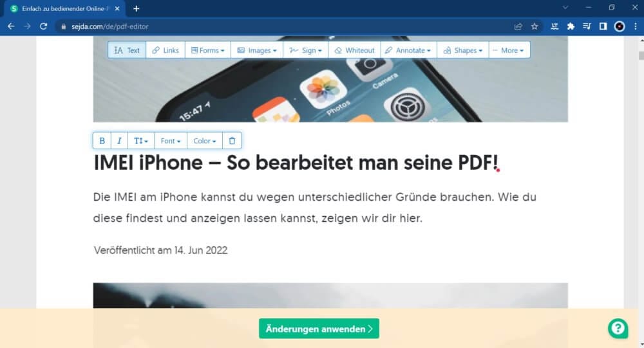Activate the Whiteout tool
644x348 pixels.
(x=354, y=50)
